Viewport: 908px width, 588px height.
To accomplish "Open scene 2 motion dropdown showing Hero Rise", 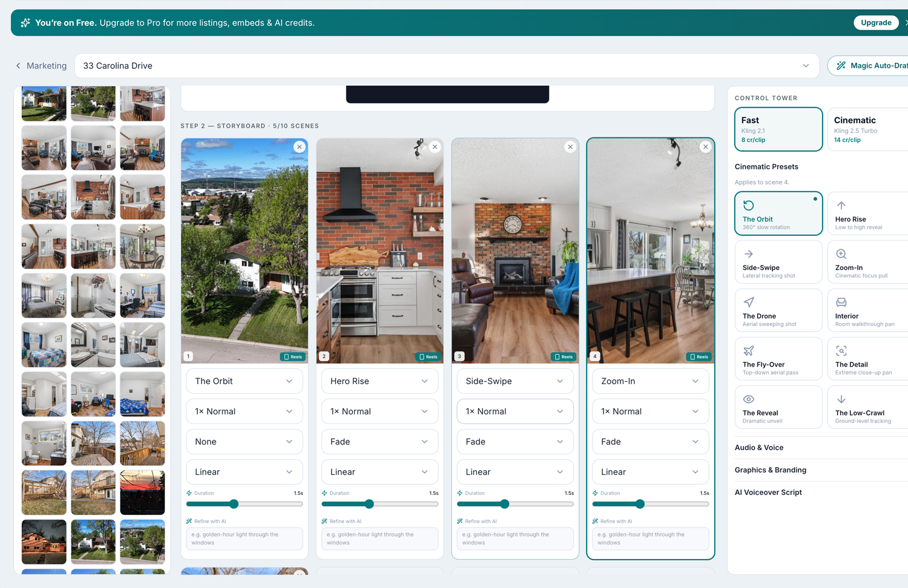I will pos(380,381).
